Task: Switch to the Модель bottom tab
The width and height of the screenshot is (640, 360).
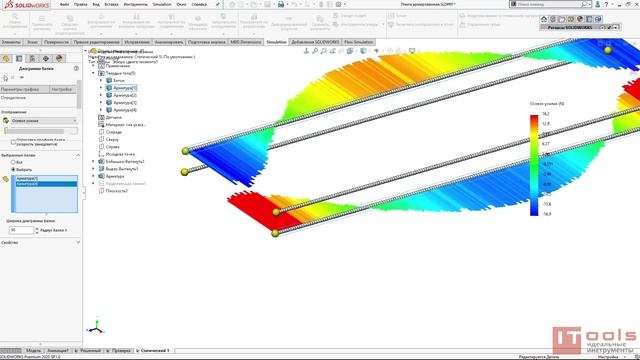Action: 33,351
